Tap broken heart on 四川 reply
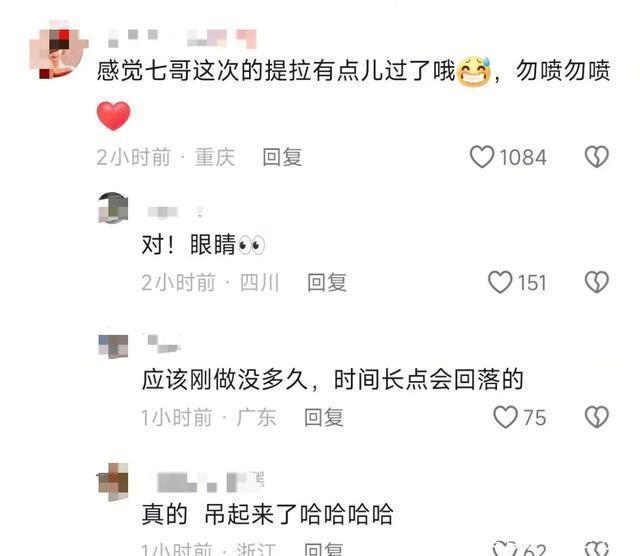640x556 pixels. [597, 282]
